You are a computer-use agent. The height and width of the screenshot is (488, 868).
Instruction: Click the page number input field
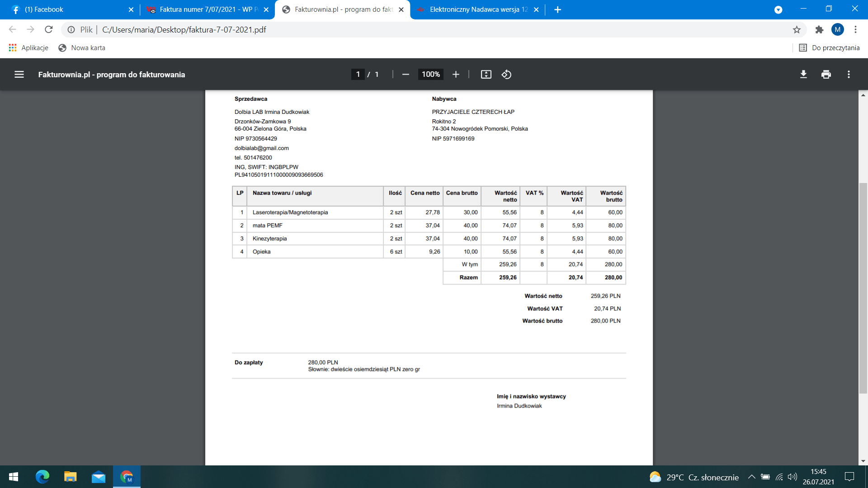click(x=358, y=75)
